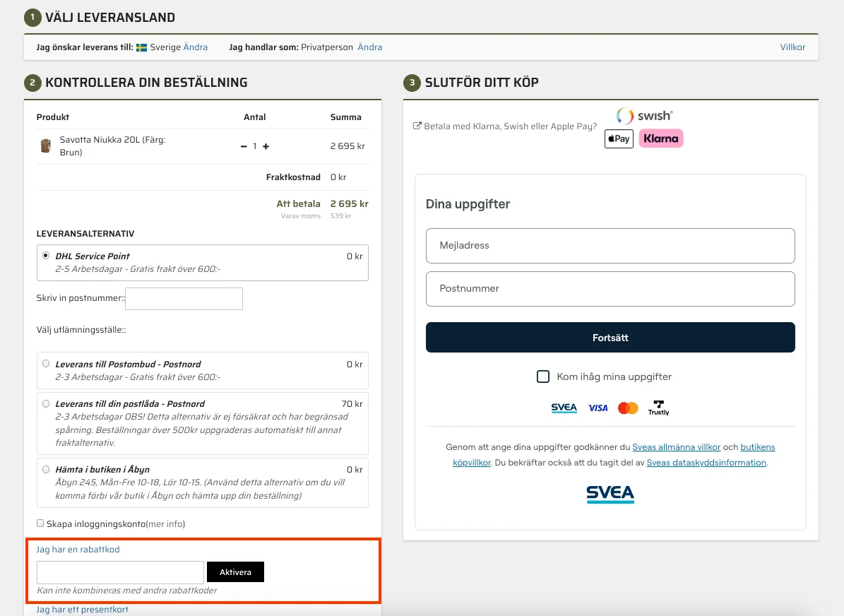This screenshot has height=616, width=844.
Task: Select DHL Service Point delivery option
Action: click(x=46, y=256)
